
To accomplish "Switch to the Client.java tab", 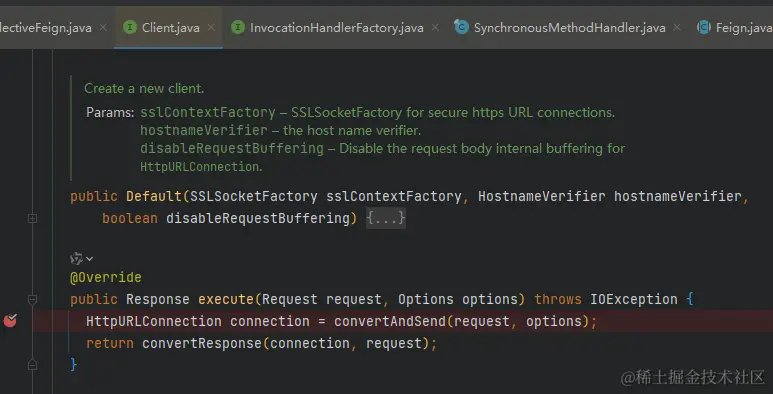I will pyautogui.click(x=170, y=28).
